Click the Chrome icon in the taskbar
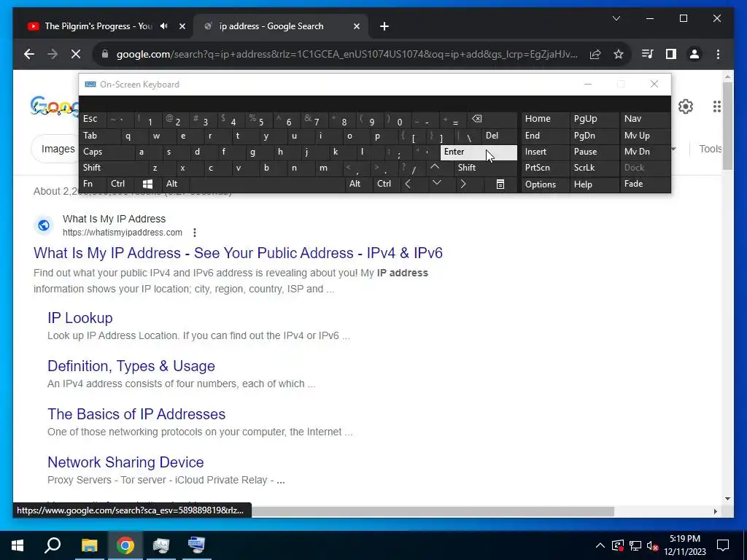This screenshot has width=747, height=560. (125, 545)
